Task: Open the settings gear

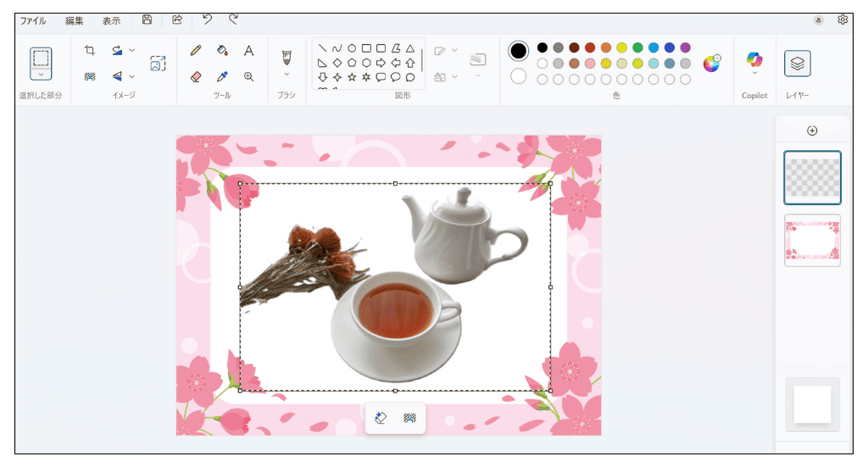Action: click(x=843, y=20)
